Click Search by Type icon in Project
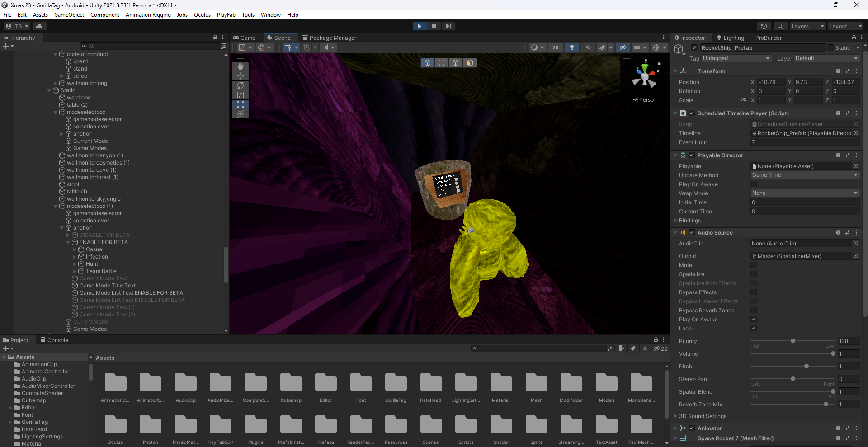Viewport: 868px width, 447px height. (622, 348)
